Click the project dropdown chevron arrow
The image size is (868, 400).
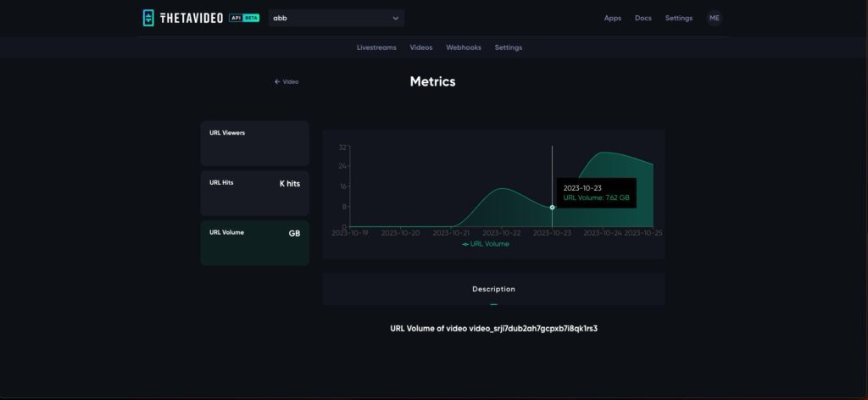[395, 19]
